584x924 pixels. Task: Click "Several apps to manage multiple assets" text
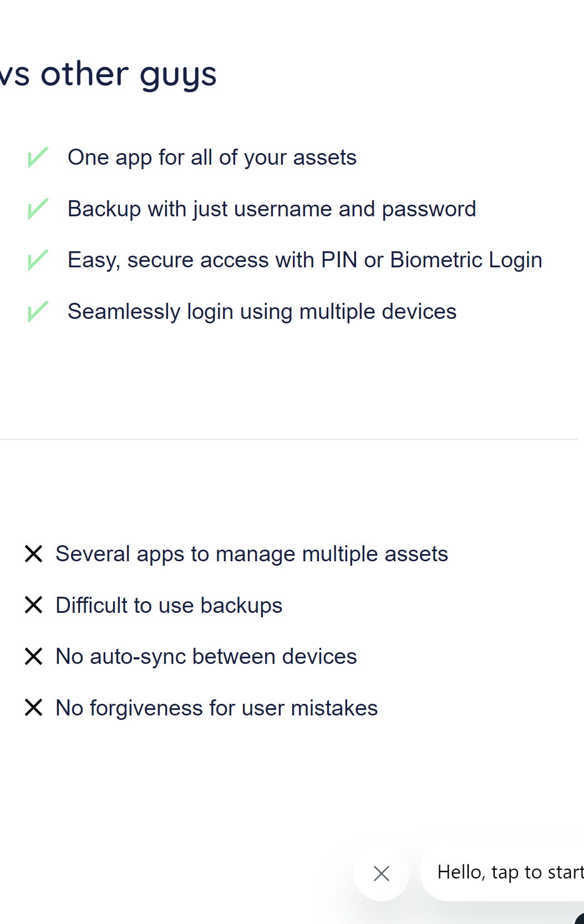pos(252,554)
